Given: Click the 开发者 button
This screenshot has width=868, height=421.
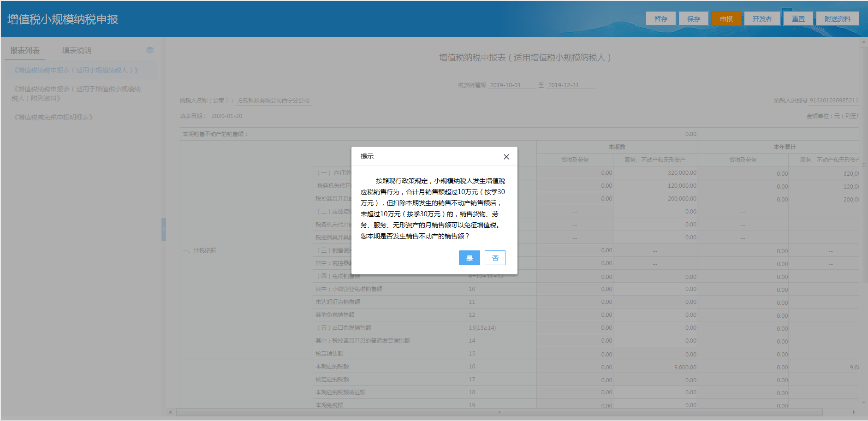Looking at the screenshot, I should point(762,18).
